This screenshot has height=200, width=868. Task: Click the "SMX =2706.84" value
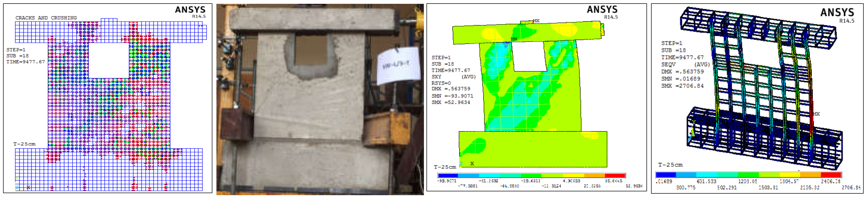[x=682, y=86]
